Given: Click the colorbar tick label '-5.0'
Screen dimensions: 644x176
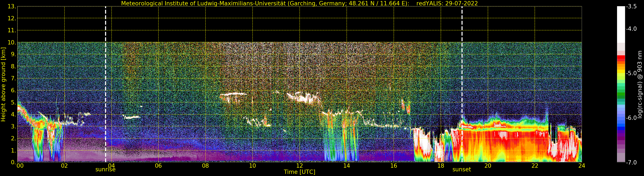Looking at the screenshot, I should point(632,73).
